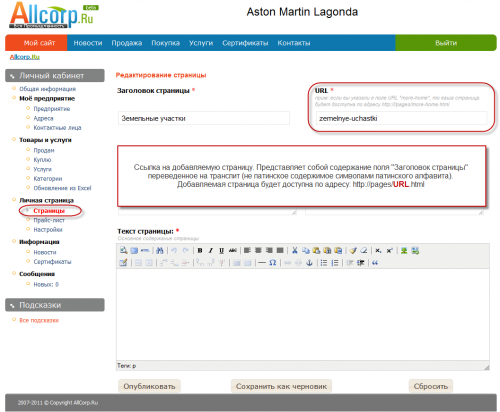This screenshot has width=500, height=412.
Task: Apply italic formatting in the editor
Action: click(x=211, y=251)
